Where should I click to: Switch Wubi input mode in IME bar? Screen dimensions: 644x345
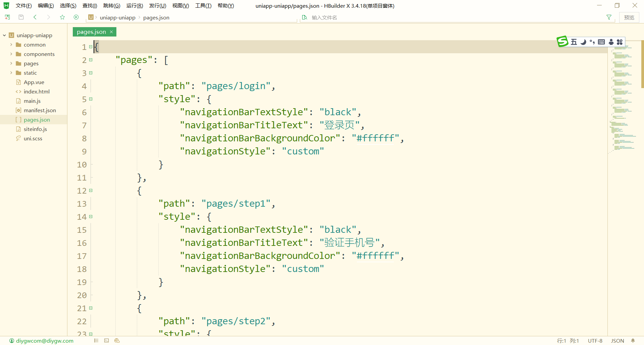tap(574, 42)
